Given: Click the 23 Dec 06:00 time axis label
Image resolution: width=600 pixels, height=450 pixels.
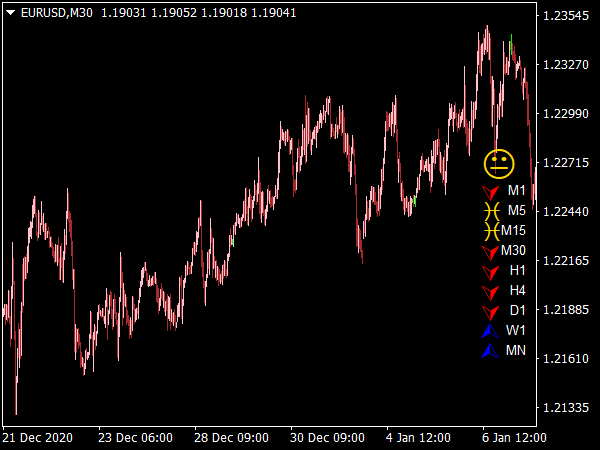Looking at the screenshot, I should coord(135,437).
